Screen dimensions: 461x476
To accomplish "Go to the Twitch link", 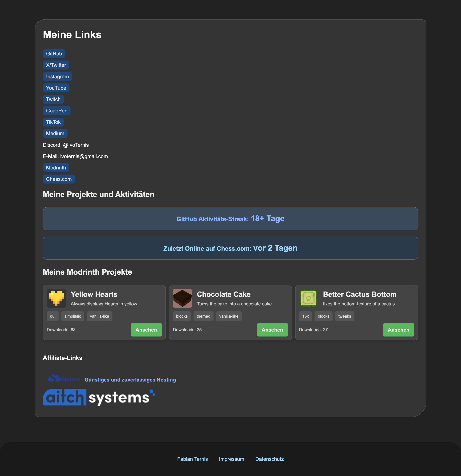I will coord(53,99).
